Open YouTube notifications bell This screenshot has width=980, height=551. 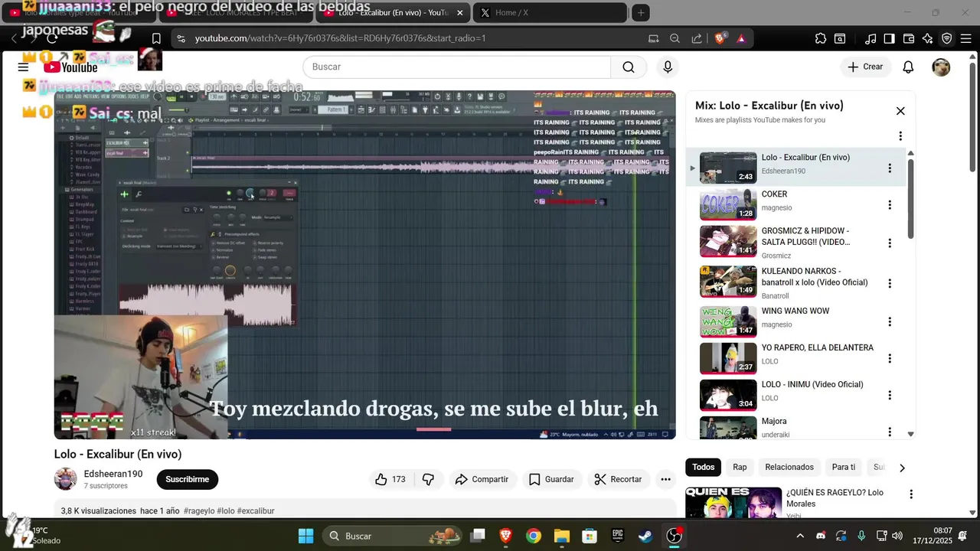(x=908, y=67)
